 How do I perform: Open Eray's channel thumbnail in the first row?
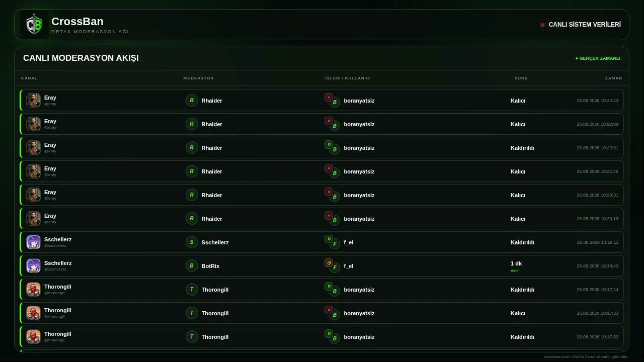tap(34, 101)
